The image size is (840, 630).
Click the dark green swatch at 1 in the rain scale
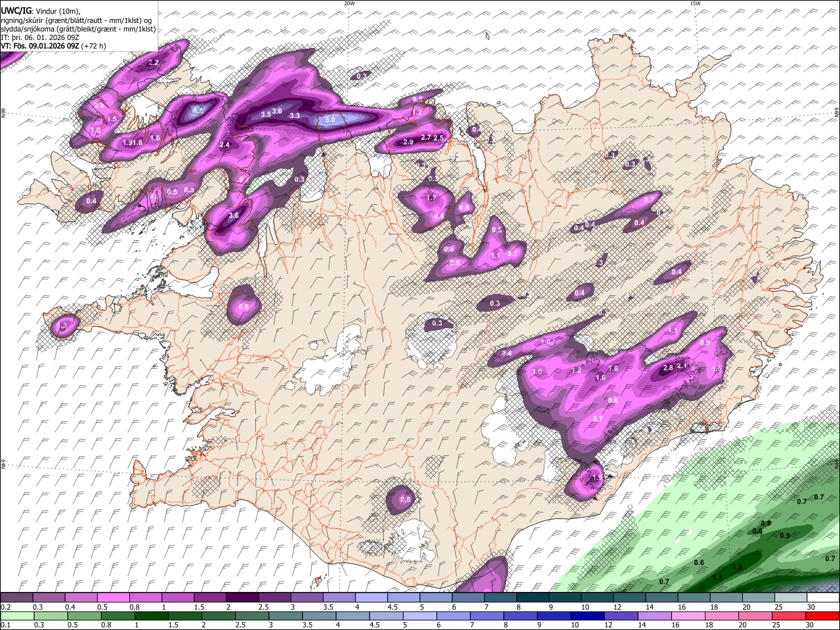point(150,616)
